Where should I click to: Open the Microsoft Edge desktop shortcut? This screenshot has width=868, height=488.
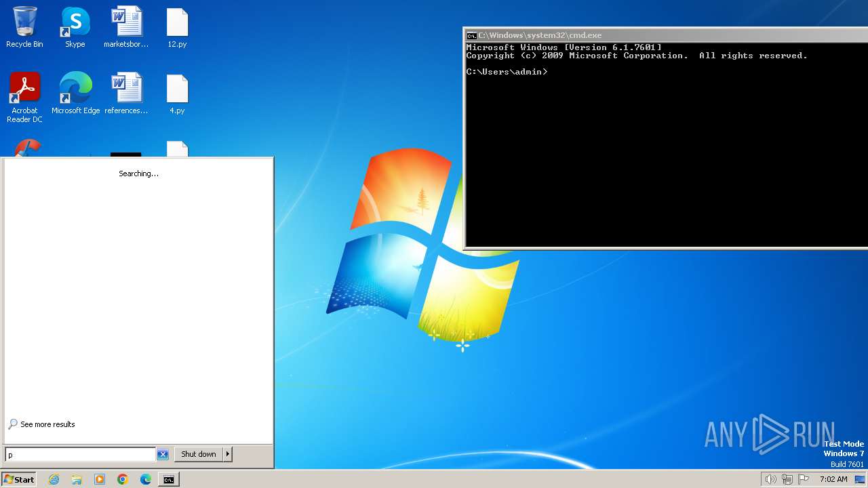pos(75,94)
